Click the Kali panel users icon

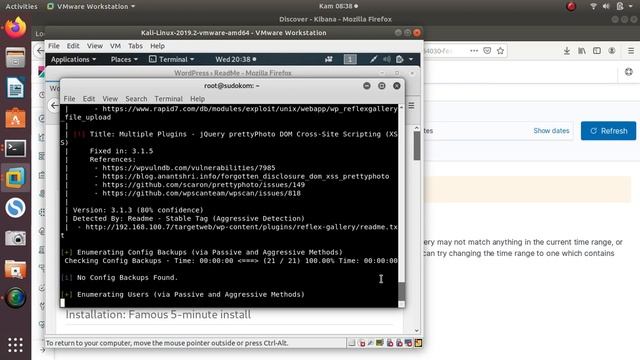point(329,59)
